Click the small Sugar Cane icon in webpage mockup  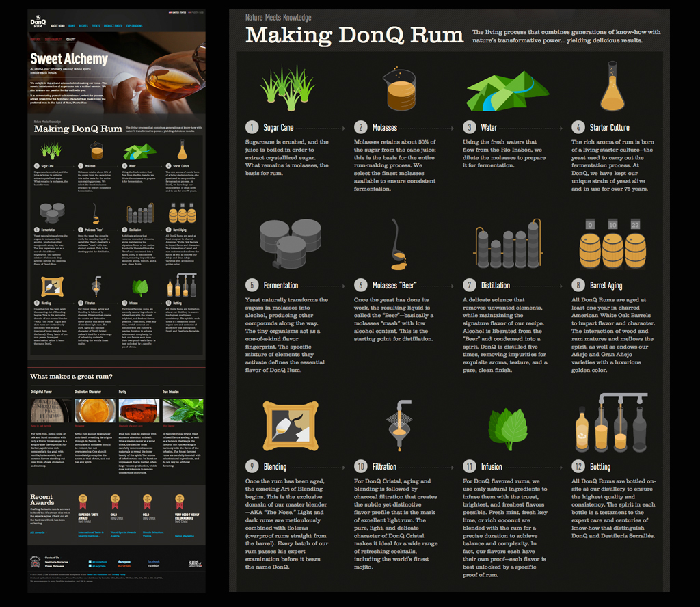[51, 150]
